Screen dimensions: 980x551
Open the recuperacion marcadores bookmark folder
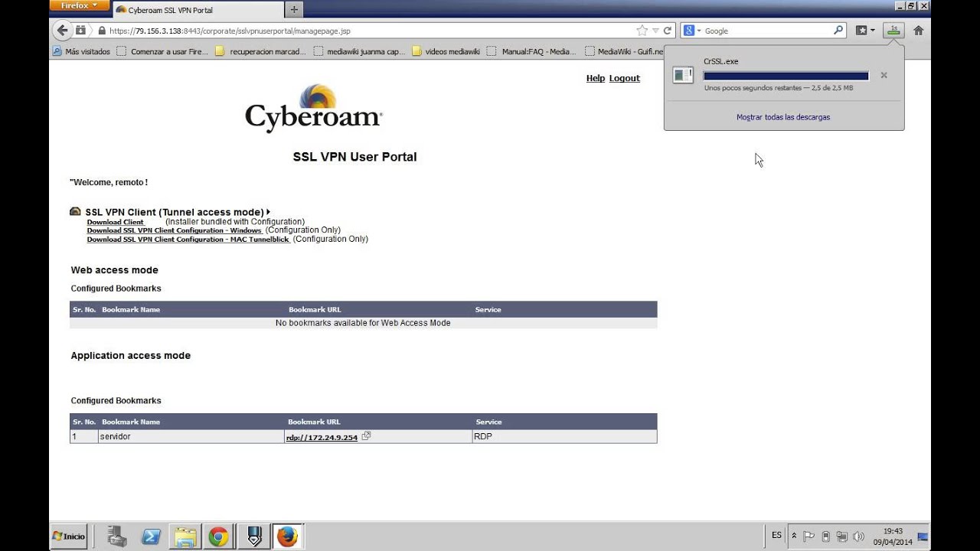tap(260, 52)
